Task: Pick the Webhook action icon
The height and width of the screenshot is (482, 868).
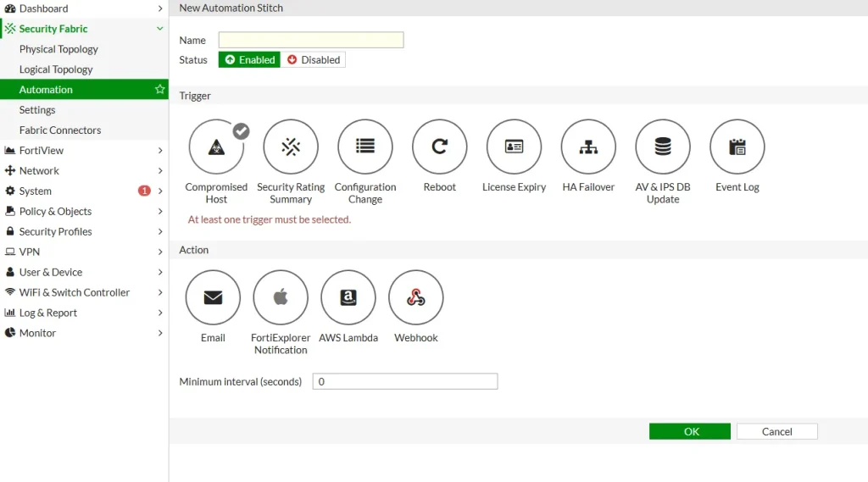Action: [x=415, y=297]
